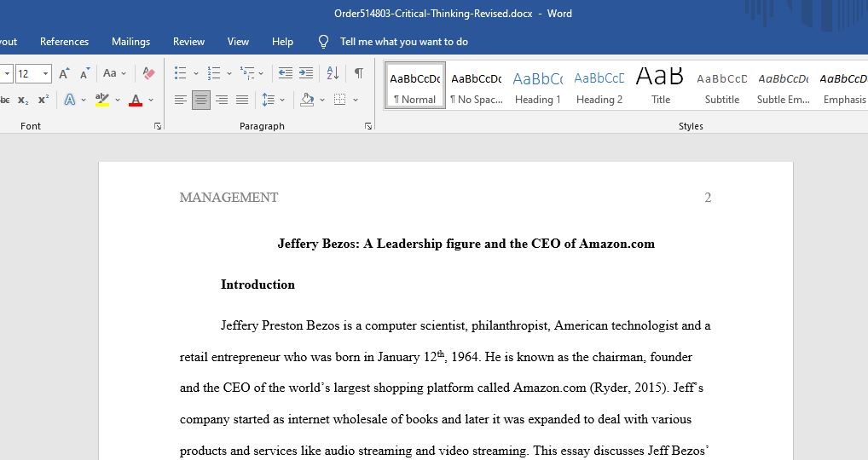Expand line spacing dropdown arrow

pyautogui.click(x=281, y=100)
